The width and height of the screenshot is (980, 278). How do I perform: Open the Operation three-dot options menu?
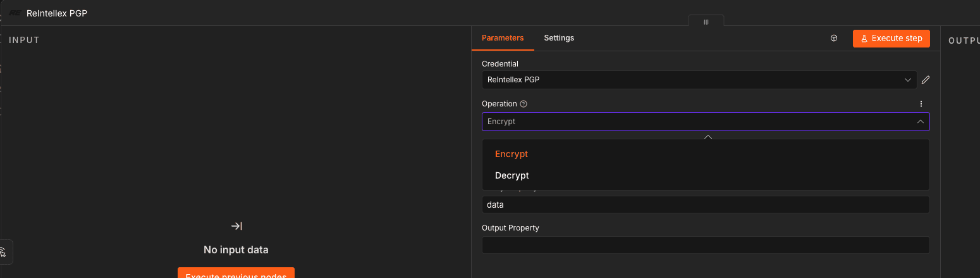click(x=921, y=104)
